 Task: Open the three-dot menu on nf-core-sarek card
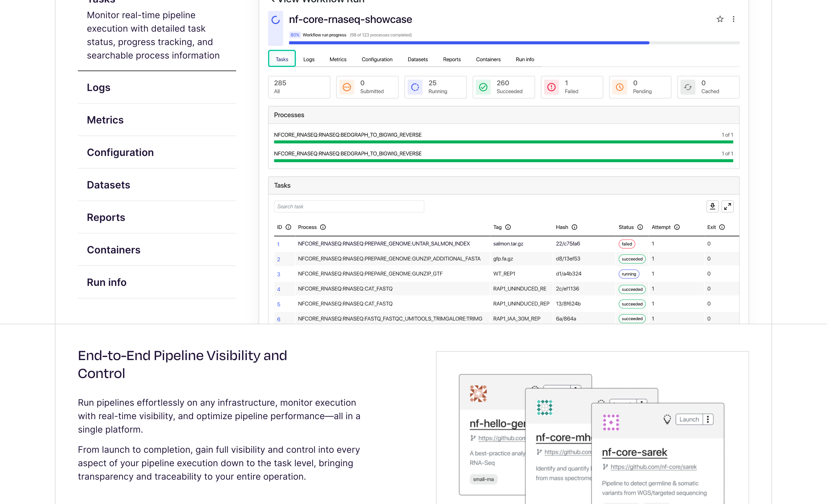708,419
